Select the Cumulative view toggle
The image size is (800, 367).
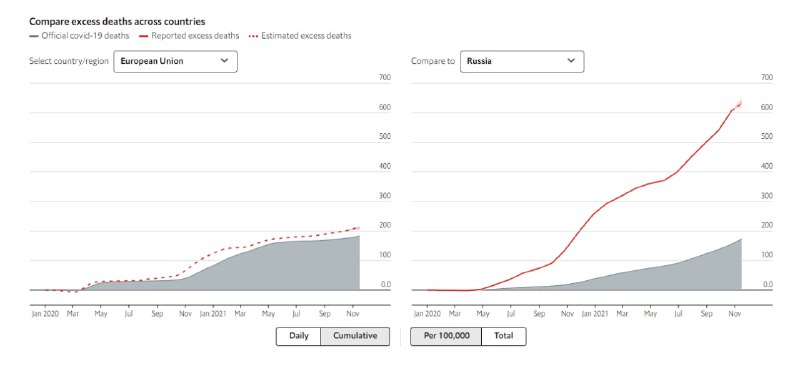[x=355, y=336]
